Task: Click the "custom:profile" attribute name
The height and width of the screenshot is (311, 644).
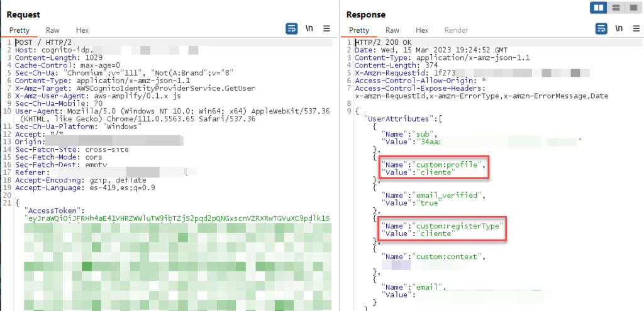Action: click(x=446, y=165)
